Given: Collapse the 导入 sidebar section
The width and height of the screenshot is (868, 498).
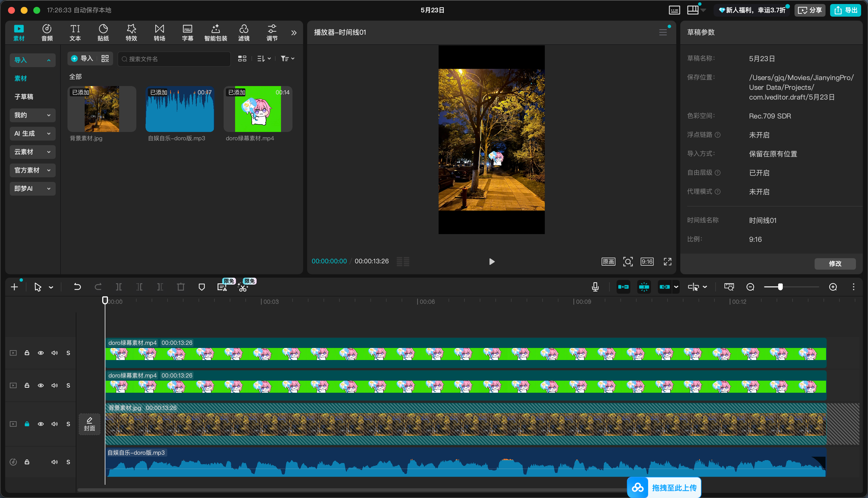Looking at the screenshot, I should coord(32,60).
